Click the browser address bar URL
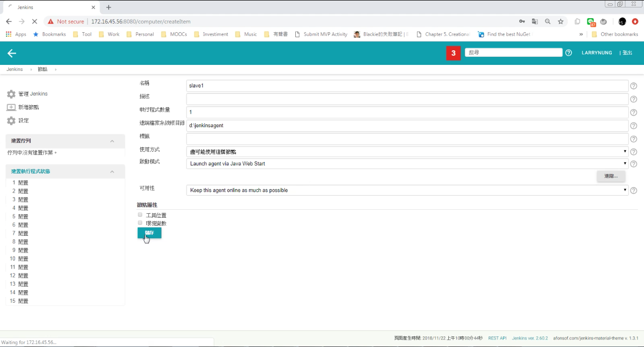 141,22
